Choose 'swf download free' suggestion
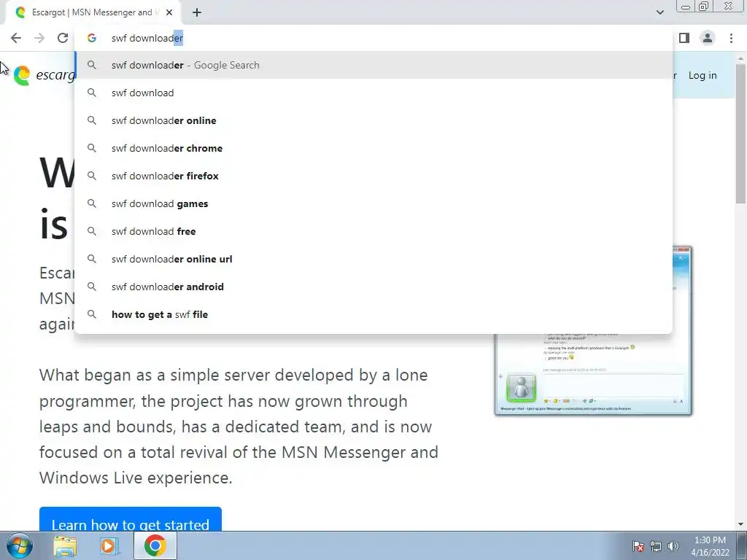The height and width of the screenshot is (560, 747). click(373, 231)
